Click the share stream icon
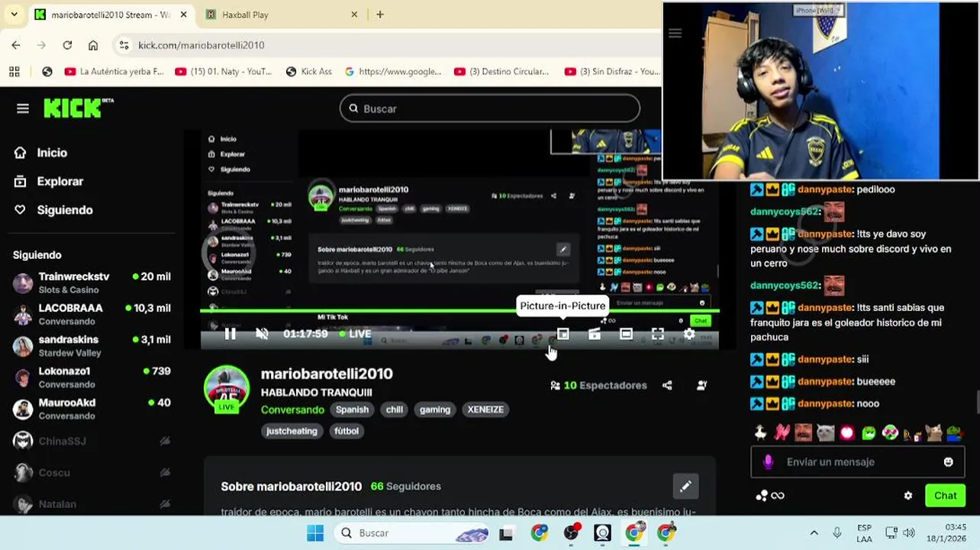 click(667, 386)
